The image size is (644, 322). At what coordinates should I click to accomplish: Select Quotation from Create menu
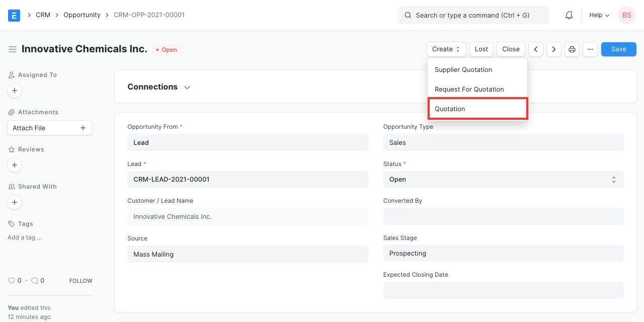477,109
